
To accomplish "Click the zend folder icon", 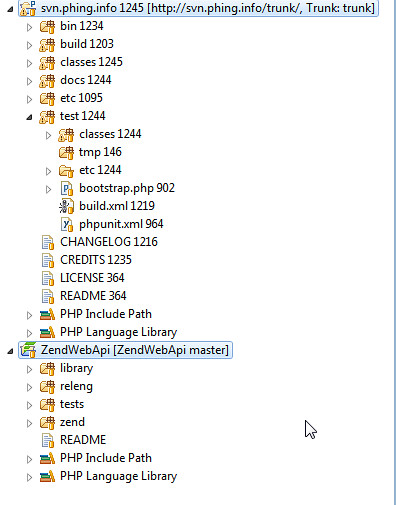I will point(47,423).
